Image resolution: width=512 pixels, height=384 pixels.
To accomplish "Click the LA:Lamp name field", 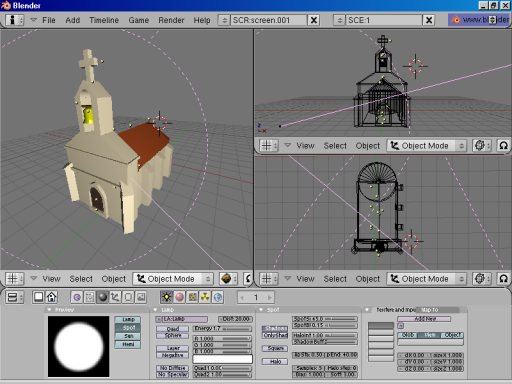I will point(185,319).
